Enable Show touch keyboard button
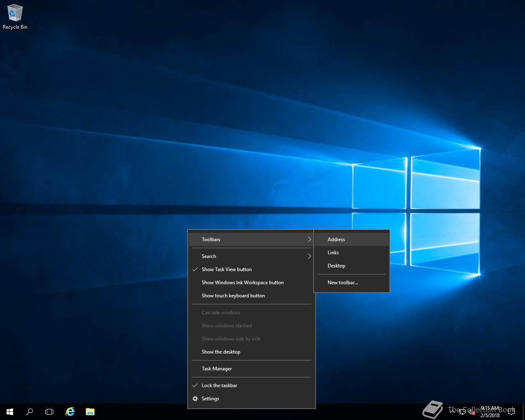The image size is (525, 420). point(251,296)
